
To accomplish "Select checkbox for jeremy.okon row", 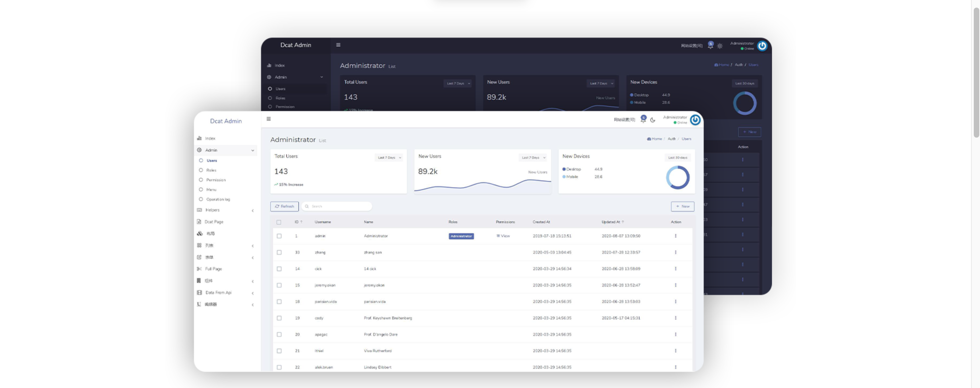I will (x=279, y=285).
